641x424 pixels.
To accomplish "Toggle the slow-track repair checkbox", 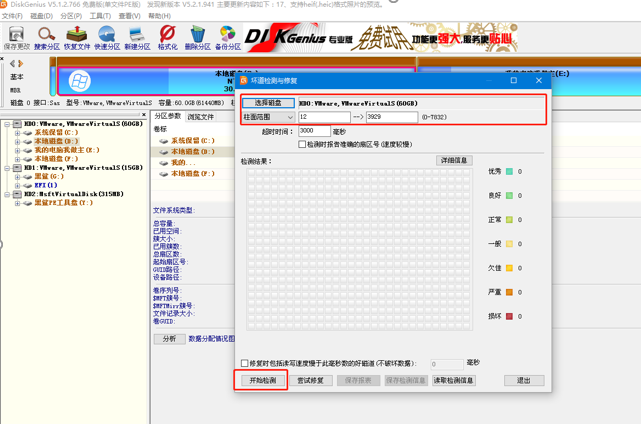I will (246, 364).
